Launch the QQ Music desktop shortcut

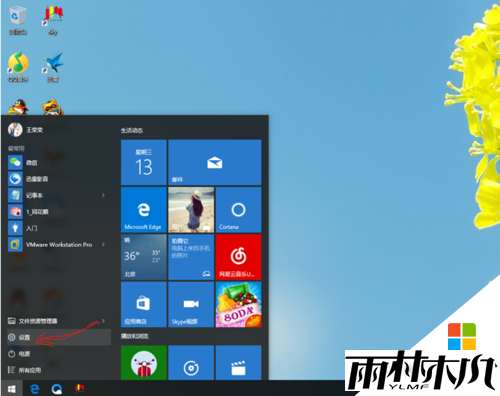(x=18, y=67)
